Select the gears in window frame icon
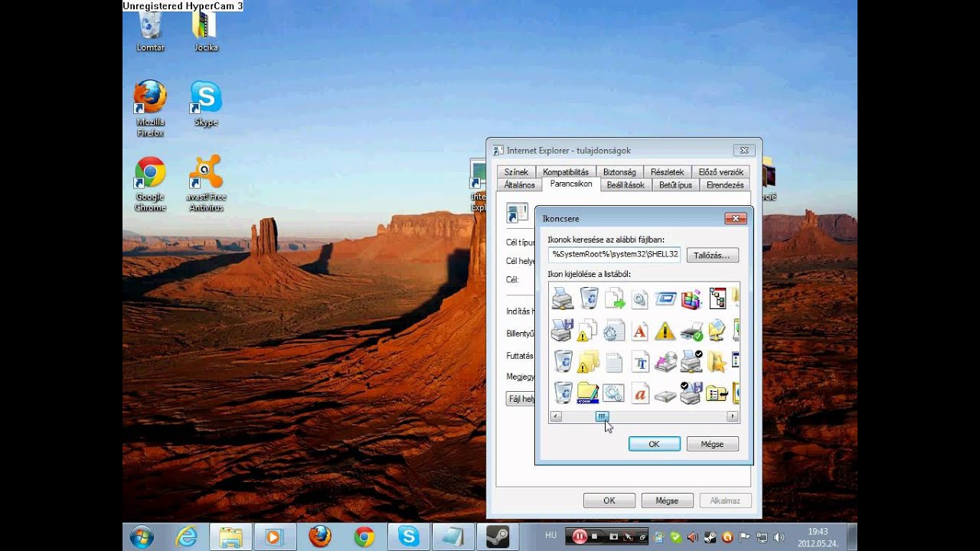 tap(614, 393)
